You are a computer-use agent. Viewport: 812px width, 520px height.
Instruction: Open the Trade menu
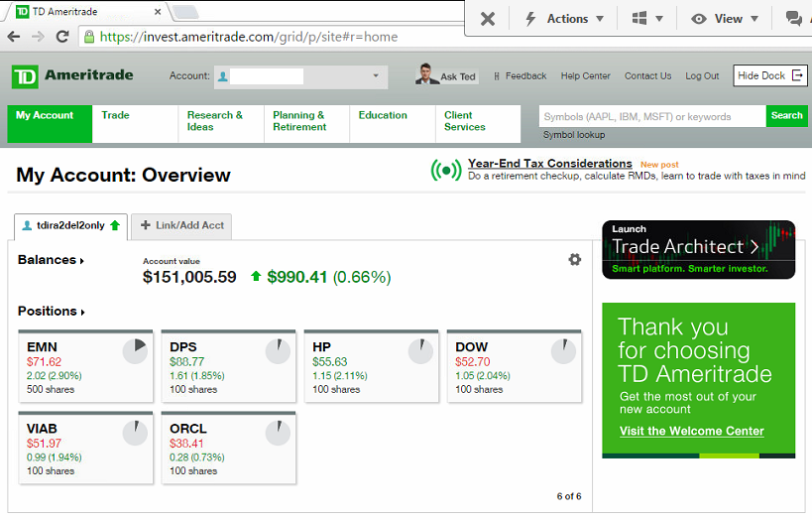(x=135, y=123)
